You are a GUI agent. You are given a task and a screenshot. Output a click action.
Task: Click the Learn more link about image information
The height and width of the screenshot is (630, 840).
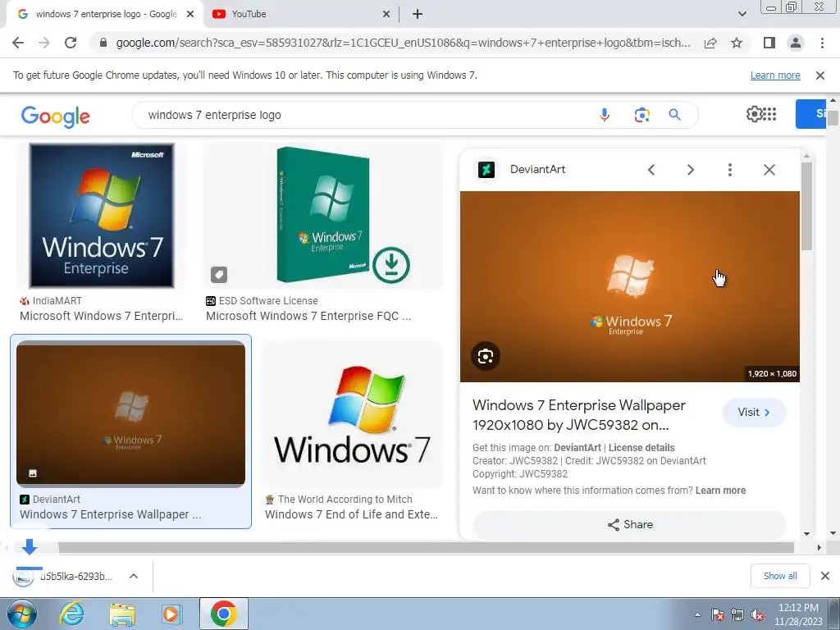coord(720,491)
